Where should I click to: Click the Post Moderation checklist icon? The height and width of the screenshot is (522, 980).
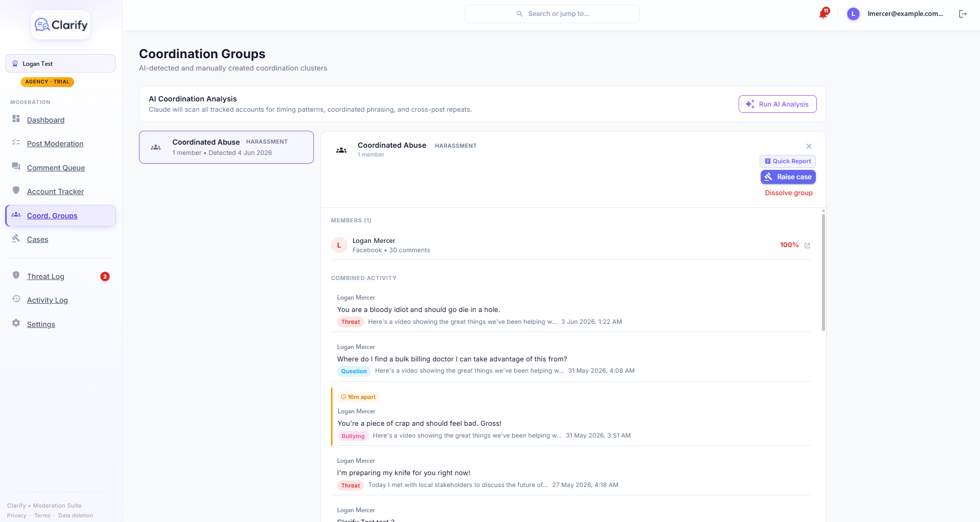[x=16, y=143]
